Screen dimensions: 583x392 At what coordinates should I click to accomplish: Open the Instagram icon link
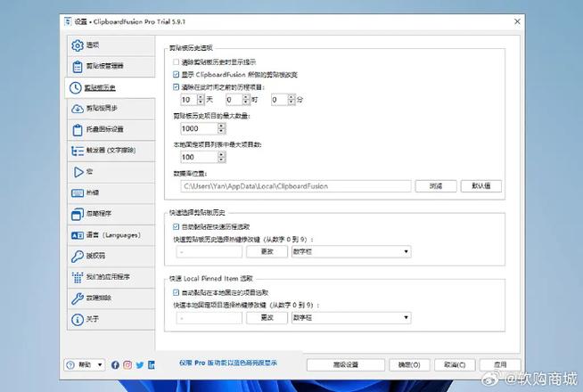coord(127,365)
